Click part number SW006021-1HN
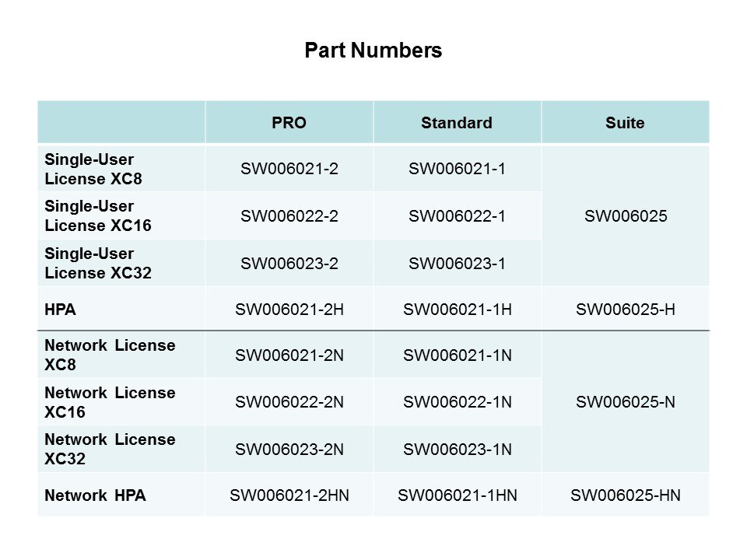 (457, 495)
